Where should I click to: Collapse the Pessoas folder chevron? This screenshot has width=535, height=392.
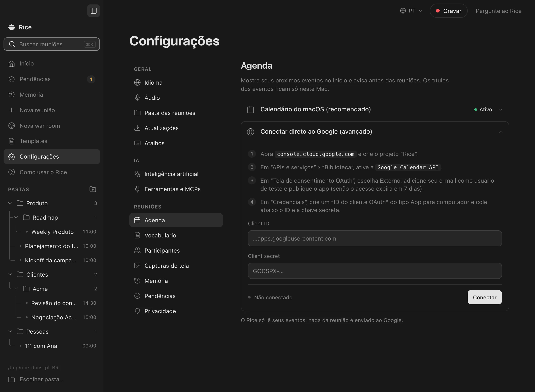coord(10,331)
